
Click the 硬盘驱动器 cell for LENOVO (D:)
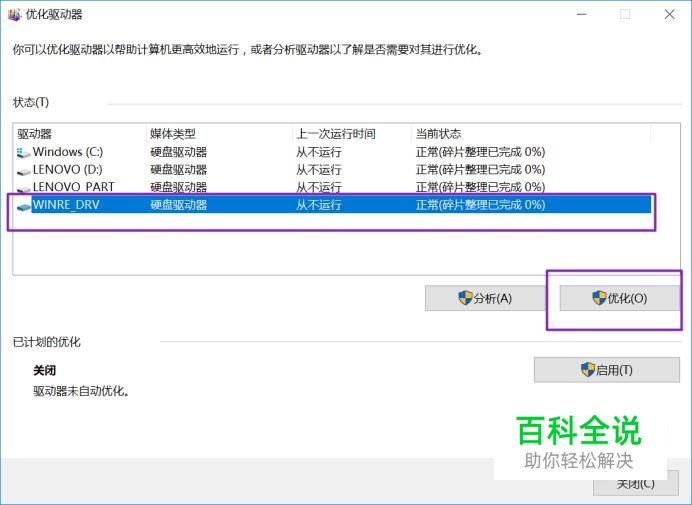point(178,170)
